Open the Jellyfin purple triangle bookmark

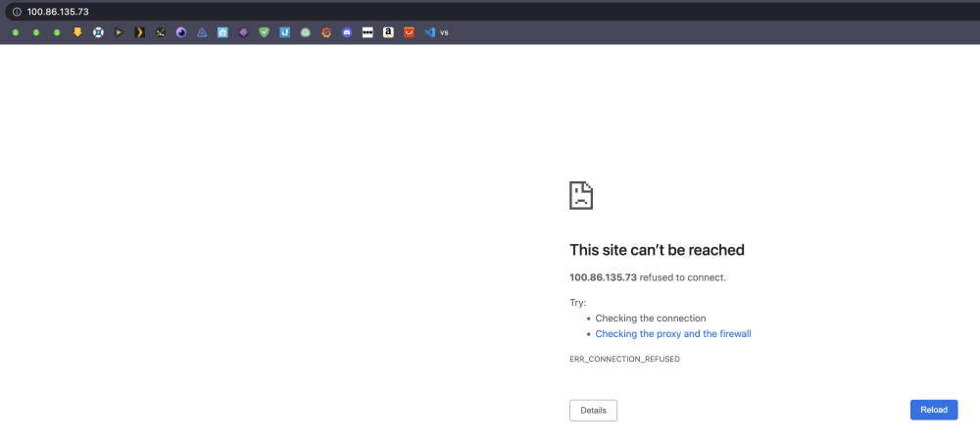coord(202,32)
